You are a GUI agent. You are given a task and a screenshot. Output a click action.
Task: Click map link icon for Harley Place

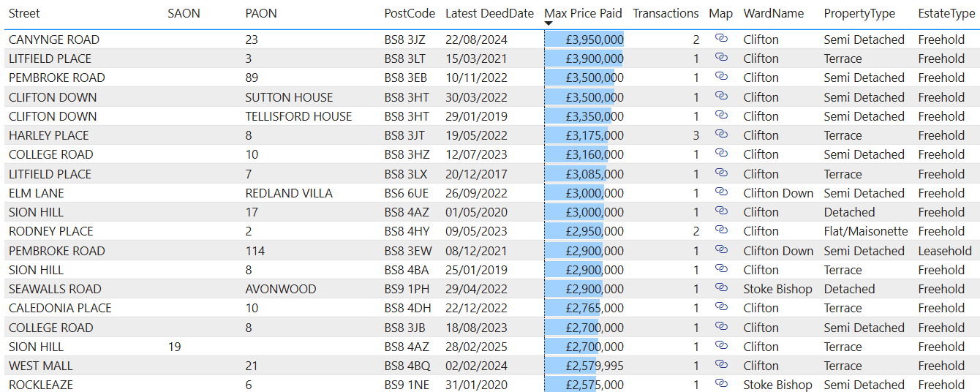click(x=720, y=135)
